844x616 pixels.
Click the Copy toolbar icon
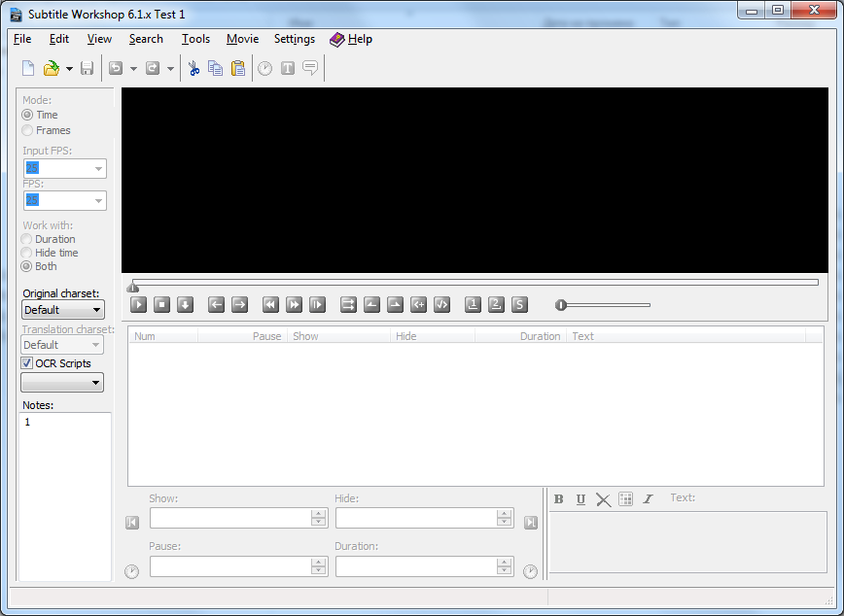pyautogui.click(x=215, y=68)
